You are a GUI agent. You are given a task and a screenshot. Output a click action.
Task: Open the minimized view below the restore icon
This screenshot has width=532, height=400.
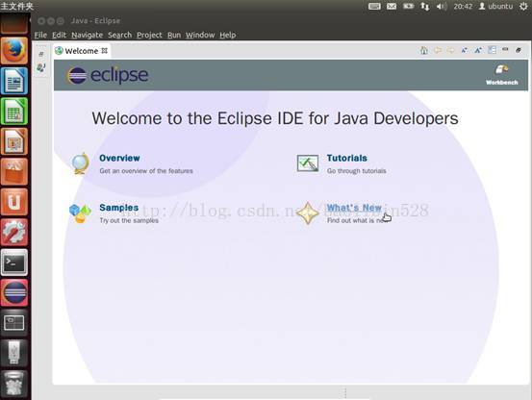pos(41,67)
